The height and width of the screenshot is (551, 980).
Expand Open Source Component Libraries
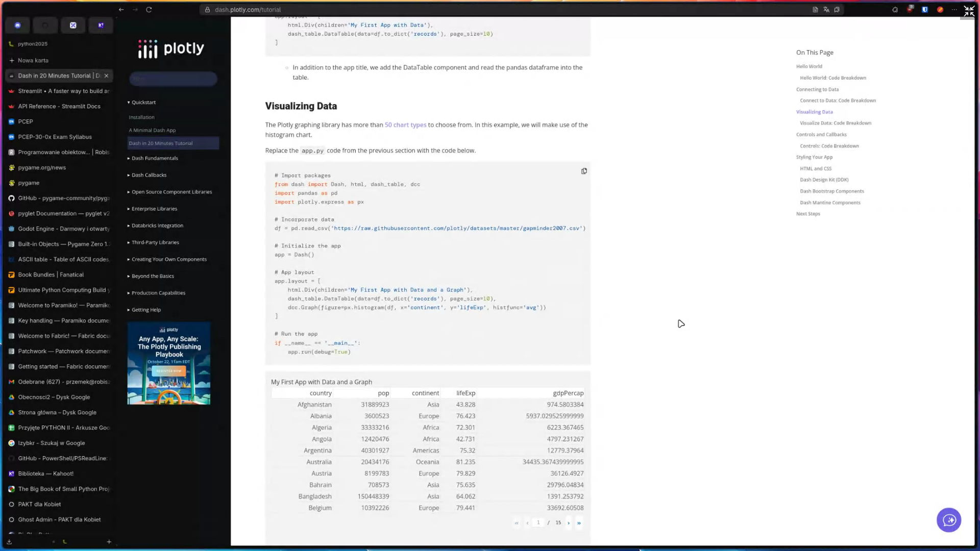coord(171,192)
